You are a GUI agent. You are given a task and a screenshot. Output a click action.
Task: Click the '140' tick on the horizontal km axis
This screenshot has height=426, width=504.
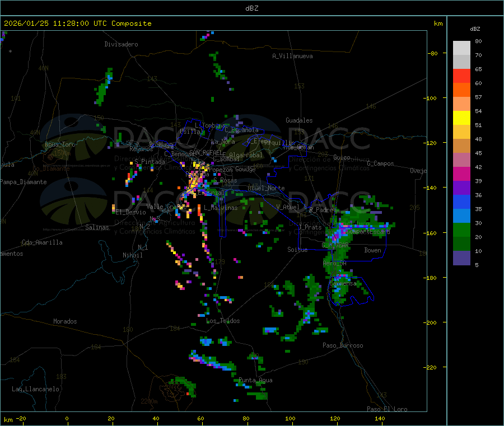click(x=380, y=418)
